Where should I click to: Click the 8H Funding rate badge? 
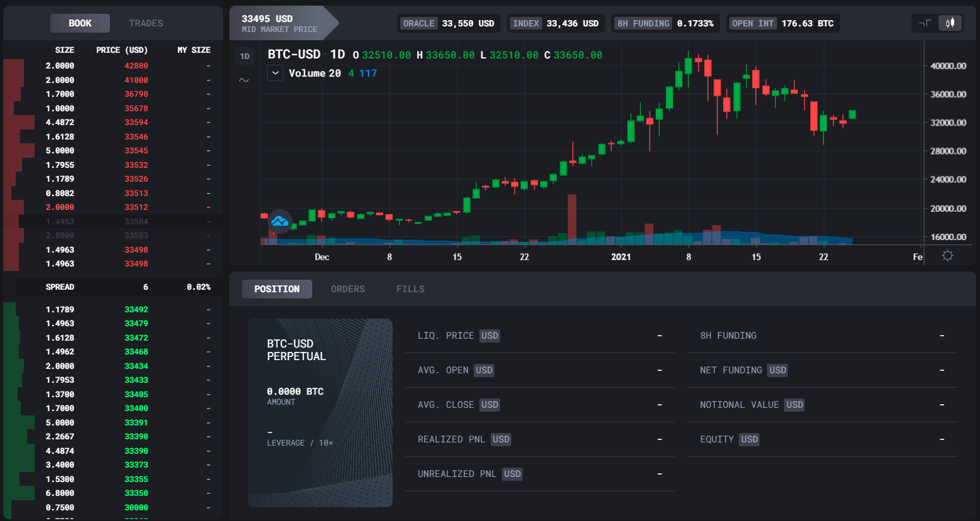[x=665, y=23]
